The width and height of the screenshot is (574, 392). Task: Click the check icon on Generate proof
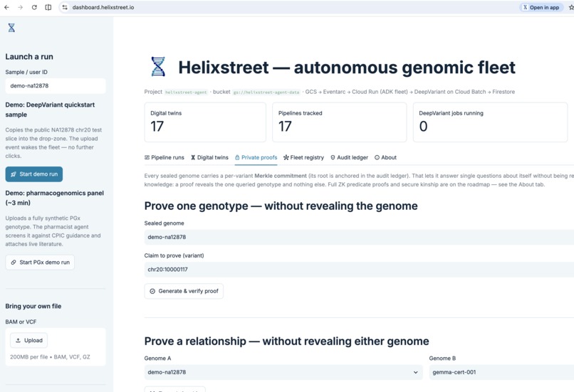(x=152, y=291)
